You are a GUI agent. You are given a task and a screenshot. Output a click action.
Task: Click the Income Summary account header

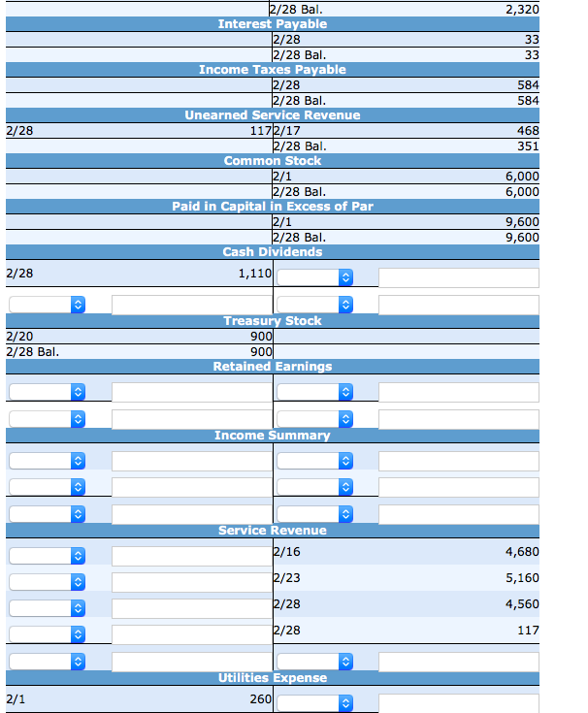pyautogui.click(x=273, y=436)
